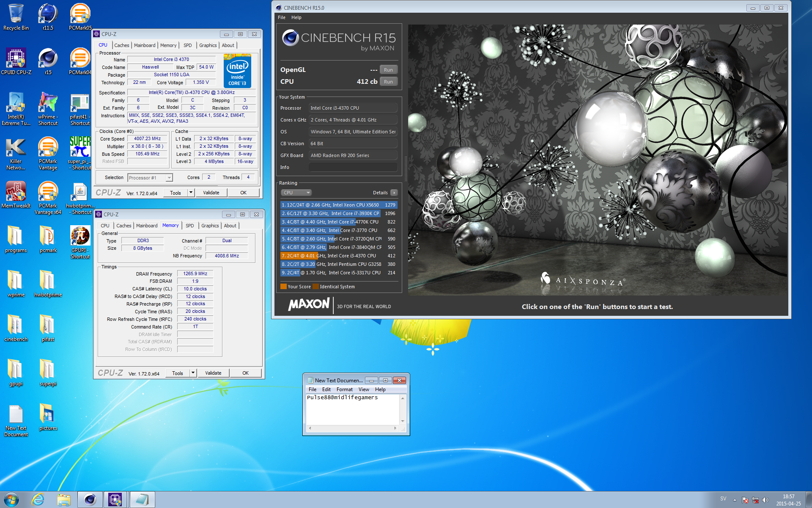Open the programs folder on desktop
Viewport: 812px width, 508px height.
[16, 239]
